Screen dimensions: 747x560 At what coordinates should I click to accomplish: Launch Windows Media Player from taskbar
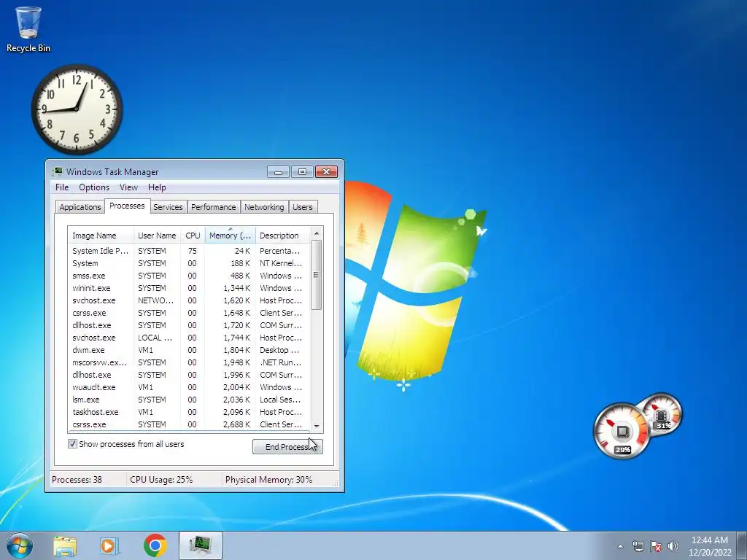tap(109, 545)
